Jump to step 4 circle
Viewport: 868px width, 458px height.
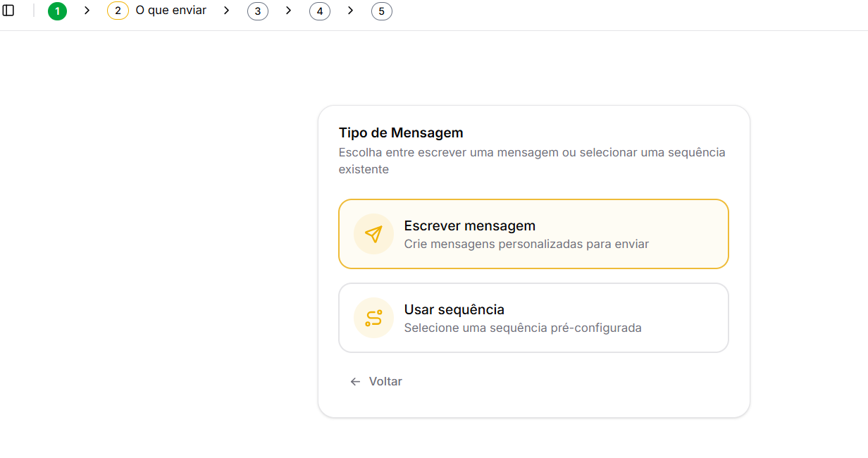point(320,11)
